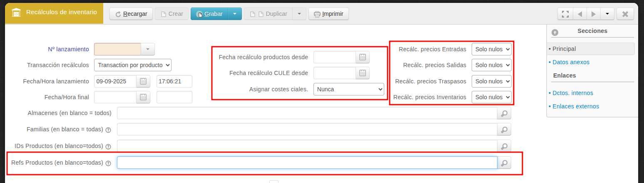The image size is (644, 183).
Task: Click help icon next to IDs Productos
Action: coord(108,147)
